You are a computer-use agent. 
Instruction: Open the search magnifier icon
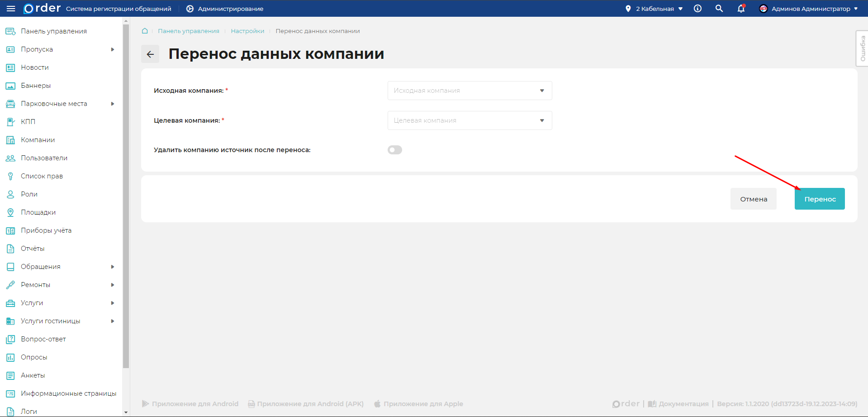719,9
